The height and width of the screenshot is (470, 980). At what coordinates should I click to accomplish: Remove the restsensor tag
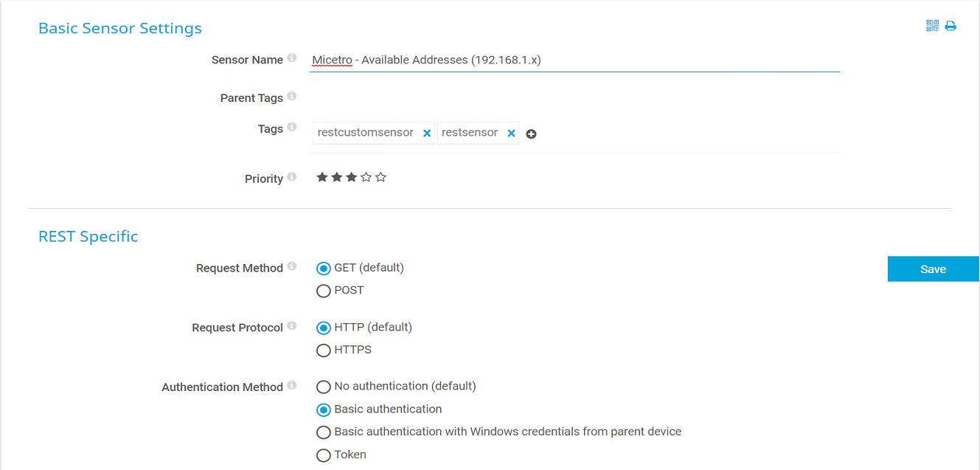[x=510, y=134]
